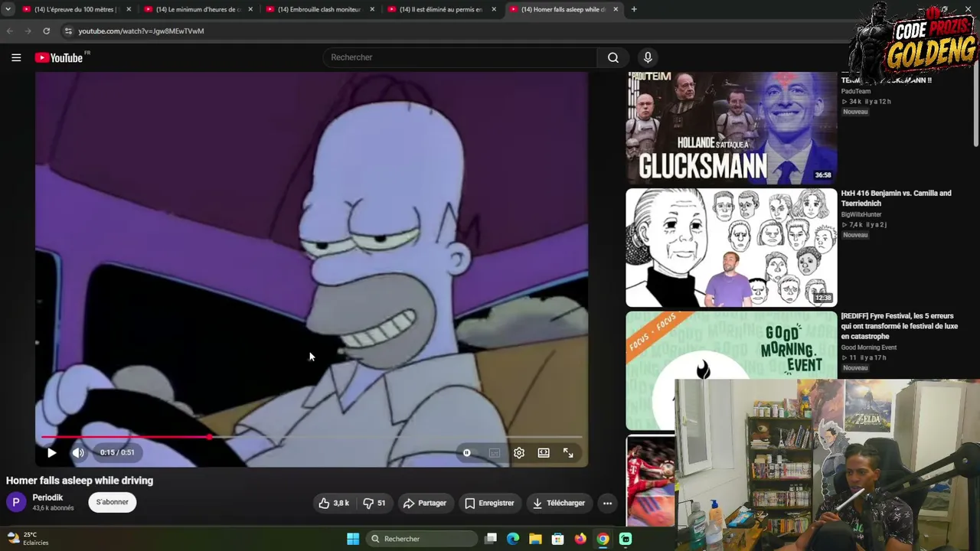Switch to the "Il est éliminé au permis" tab
The width and height of the screenshot is (980, 551).
pos(441,9)
